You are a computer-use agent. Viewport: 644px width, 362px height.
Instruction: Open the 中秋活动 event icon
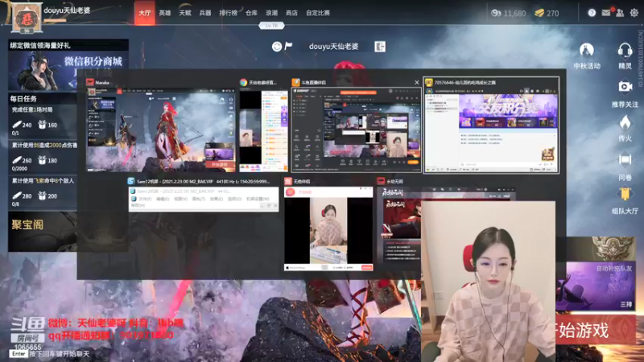pyautogui.click(x=587, y=56)
